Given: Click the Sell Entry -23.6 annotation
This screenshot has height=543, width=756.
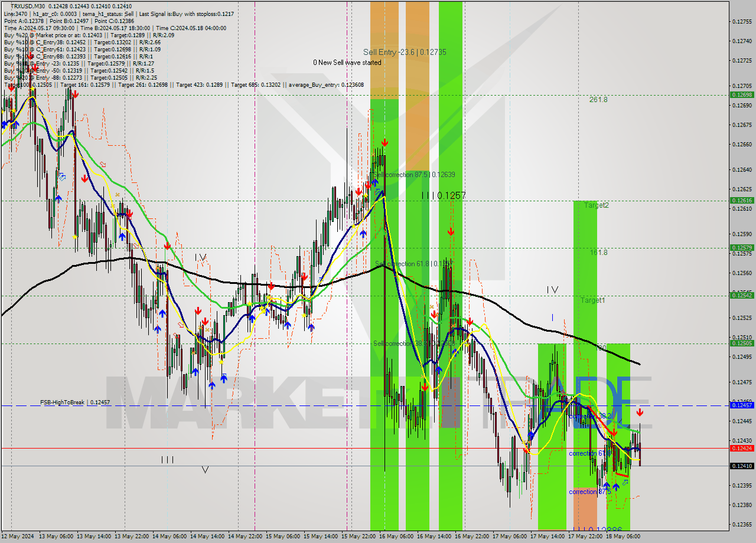Looking at the screenshot, I should pos(405,52).
